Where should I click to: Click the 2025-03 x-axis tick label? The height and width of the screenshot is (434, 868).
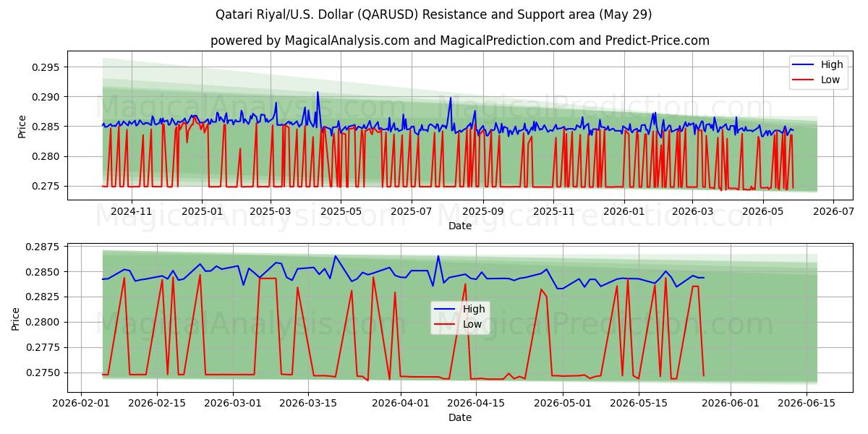(x=270, y=211)
